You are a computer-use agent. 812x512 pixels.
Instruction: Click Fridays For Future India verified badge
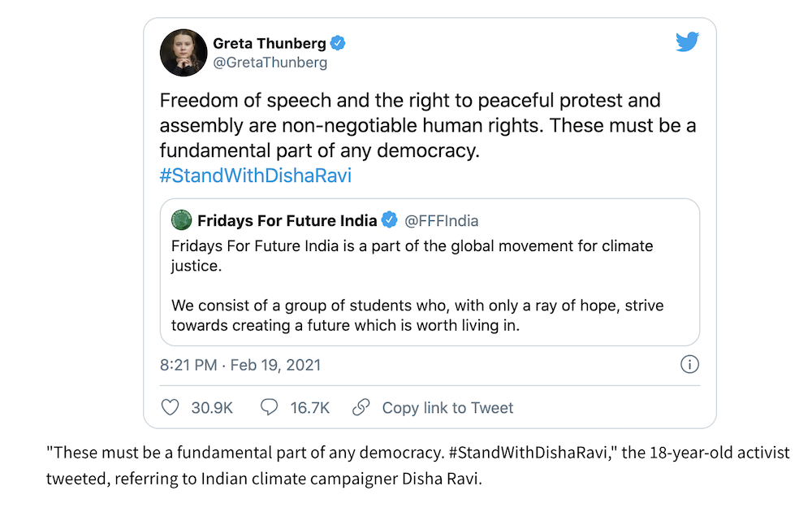click(390, 219)
